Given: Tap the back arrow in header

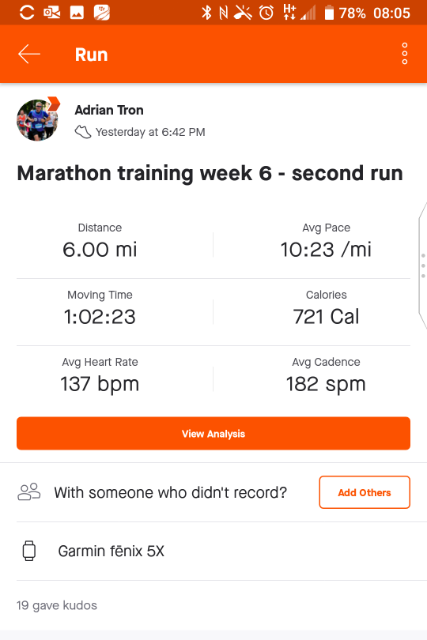Looking at the screenshot, I should (x=29, y=54).
